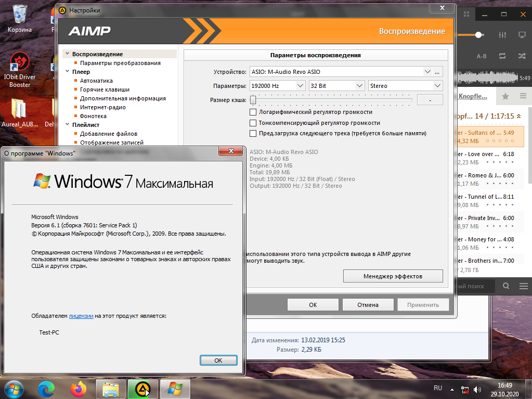Image resolution: width=532 pixels, height=399 pixels.
Task: Launch IObit Driver Booster from desktop
Action: (x=20, y=70)
